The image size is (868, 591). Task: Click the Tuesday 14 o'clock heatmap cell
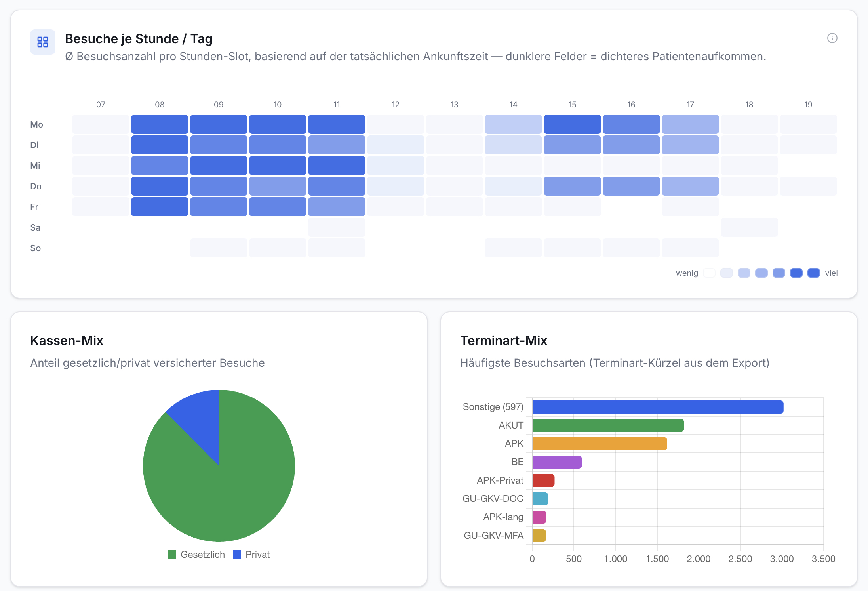tap(513, 145)
